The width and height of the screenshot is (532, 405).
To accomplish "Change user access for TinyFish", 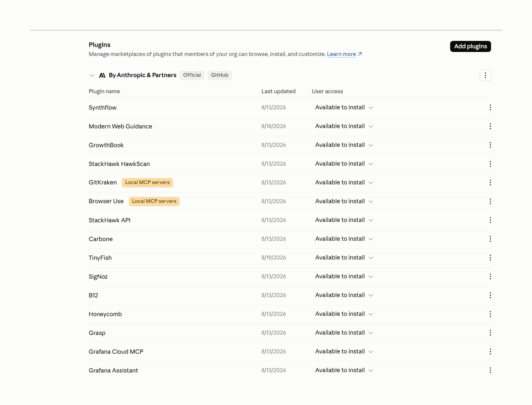I will coord(344,258).
